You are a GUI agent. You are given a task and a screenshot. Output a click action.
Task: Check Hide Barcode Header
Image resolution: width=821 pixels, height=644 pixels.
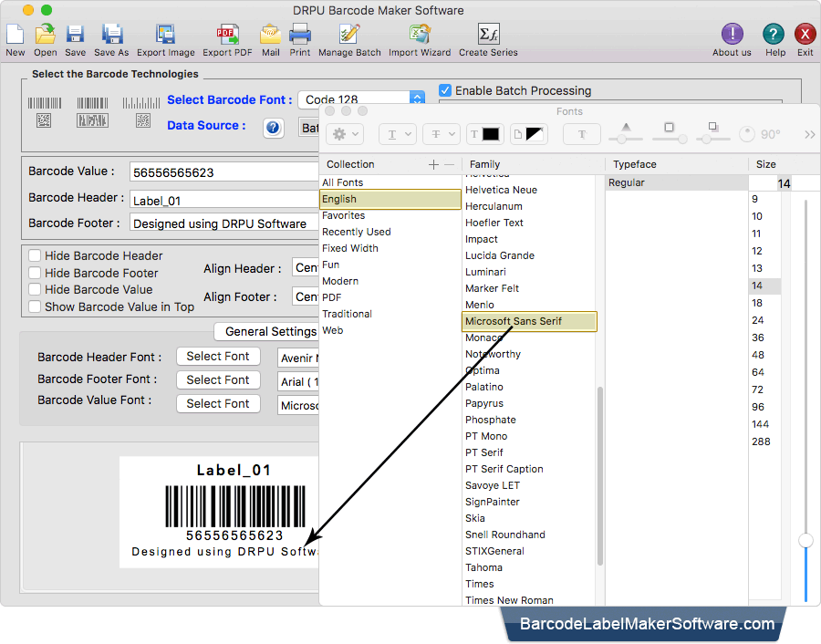pyautogui.click(x=35, y=255)
